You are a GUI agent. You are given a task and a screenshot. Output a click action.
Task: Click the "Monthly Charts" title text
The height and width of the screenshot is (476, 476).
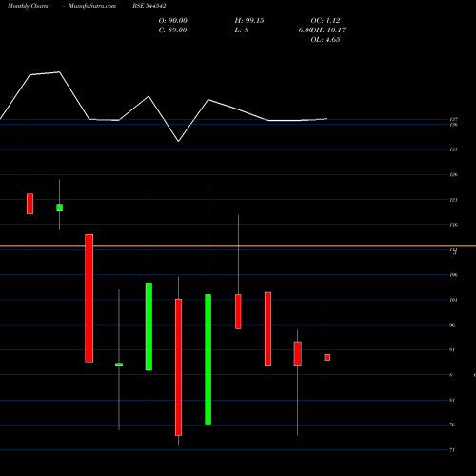pyautogui.click(x=28, y=6)
